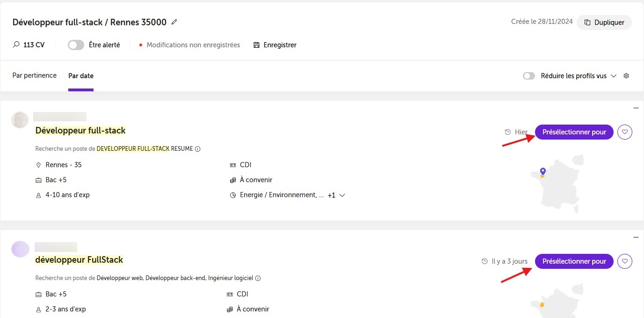The image size is (644, 318).
Task: Toggle the Être alerté switch
Action: pyautogui.click(x=76, y=45)
